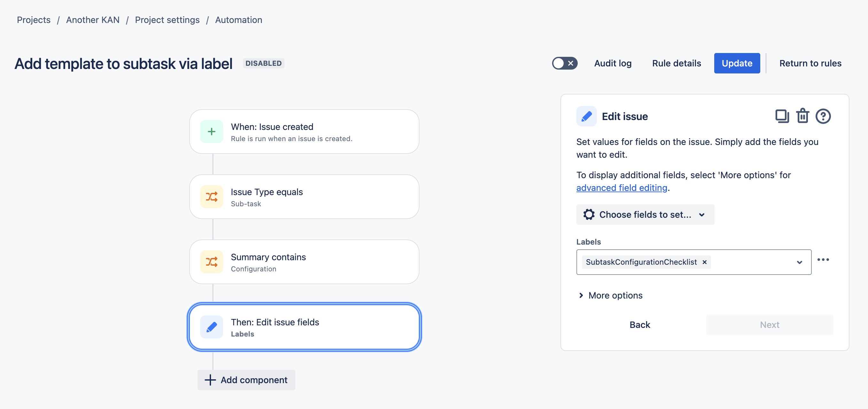Click the duplicate component icon
868x409 pixels.
click(x=782, y=117)
